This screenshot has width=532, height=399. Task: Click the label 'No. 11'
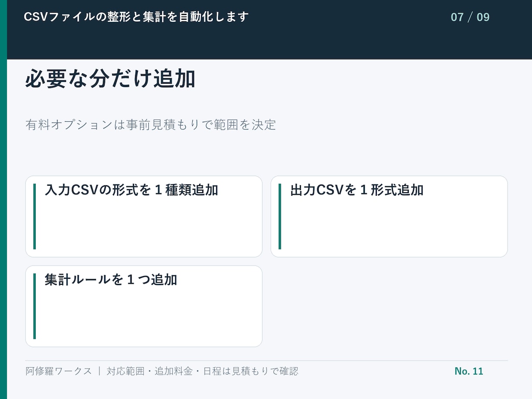pyautogui.click(x=469, y=371)
